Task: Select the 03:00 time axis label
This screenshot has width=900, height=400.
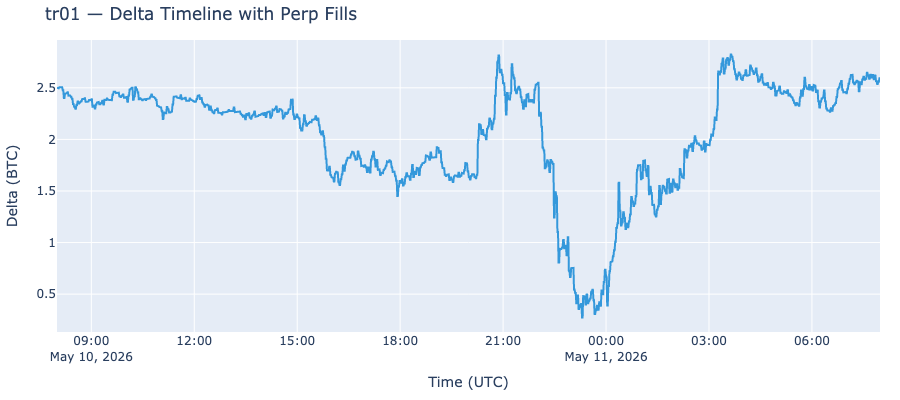Action: click(x=708, y=341)
